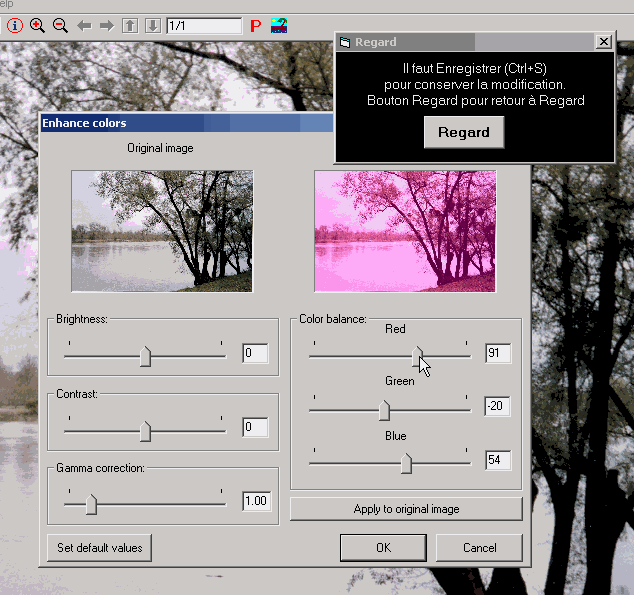Click the right arrow next icon
The width and height of the screenshot is (634, 595).
[x=106, y=26]
